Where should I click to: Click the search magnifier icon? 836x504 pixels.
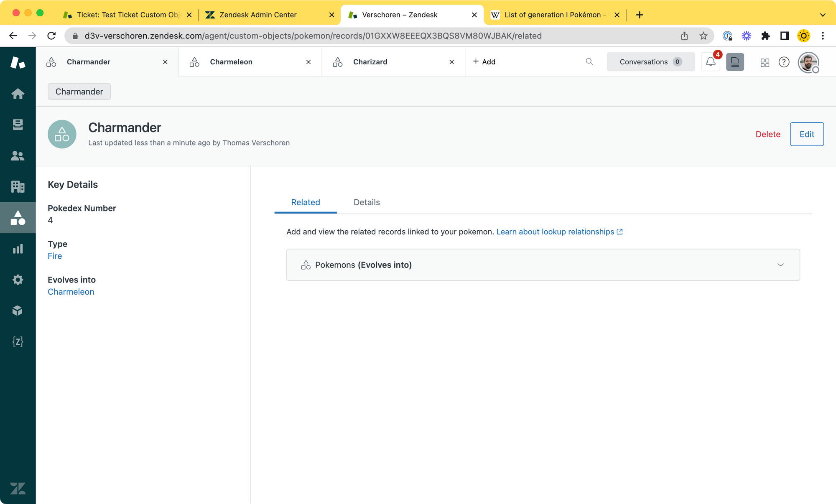click(589, 62)
